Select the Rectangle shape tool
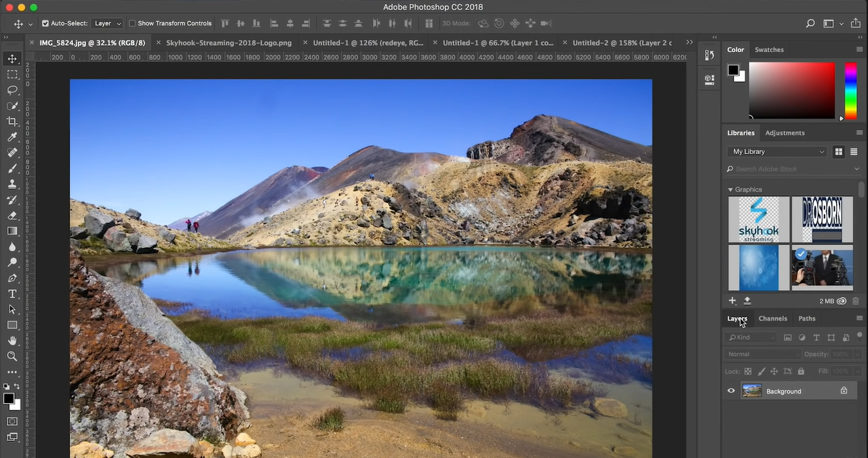The width and height of the screenshot is (868, 458). [12, 325]
